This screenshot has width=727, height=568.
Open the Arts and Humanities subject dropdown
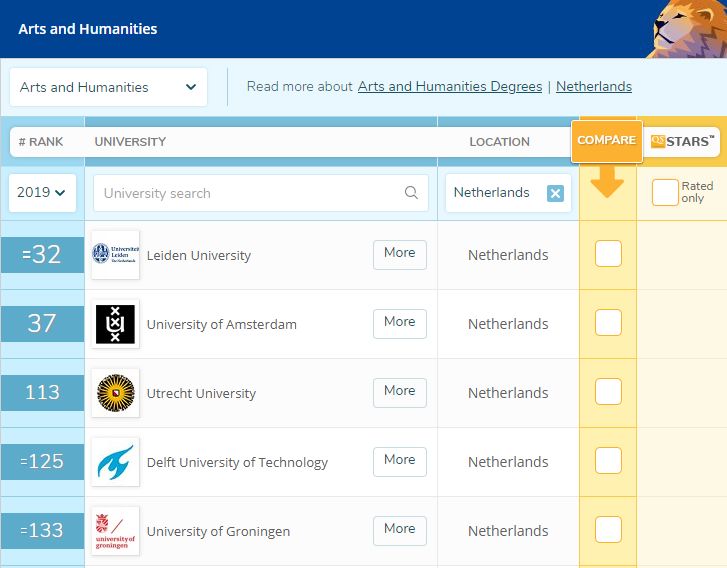click(108, 87)
